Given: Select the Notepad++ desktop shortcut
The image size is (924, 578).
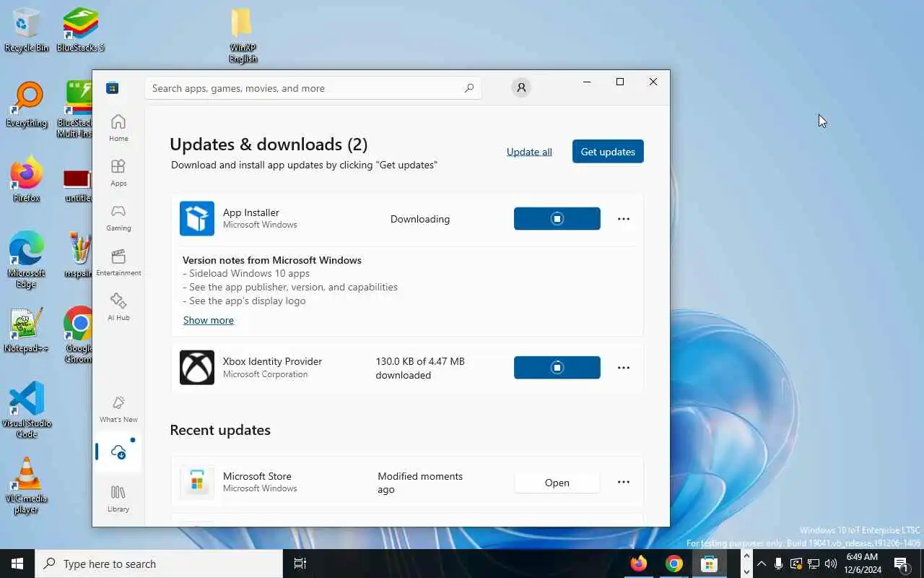Looking at the screenshot, I should pyautogui.click(x=26, y=330).
